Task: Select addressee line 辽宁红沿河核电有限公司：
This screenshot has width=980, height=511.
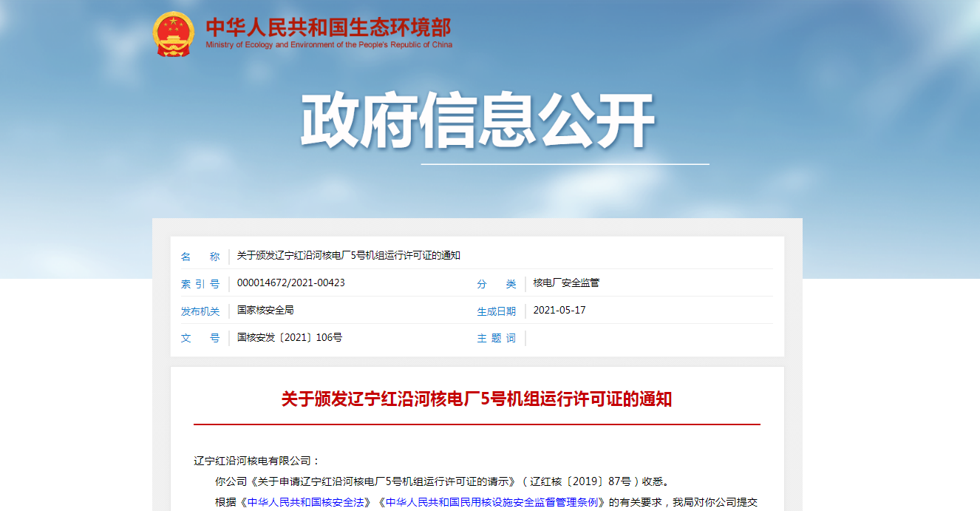Action: (257, 461)
